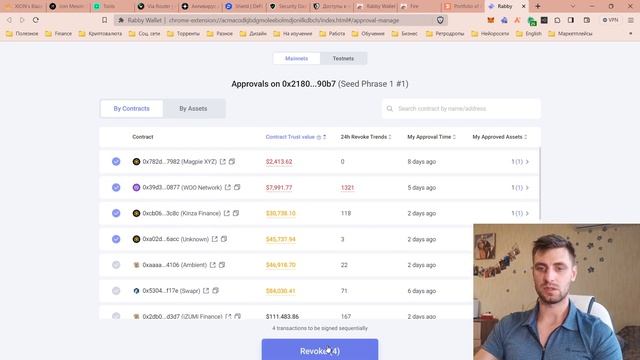
Task: Click the 1321 revoke trend value
Action: [347, 187]
